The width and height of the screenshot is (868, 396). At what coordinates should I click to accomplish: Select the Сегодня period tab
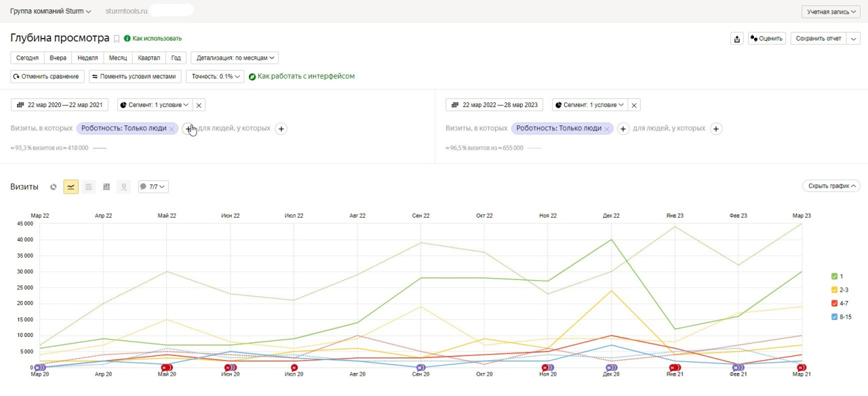(x=27, y=58)
